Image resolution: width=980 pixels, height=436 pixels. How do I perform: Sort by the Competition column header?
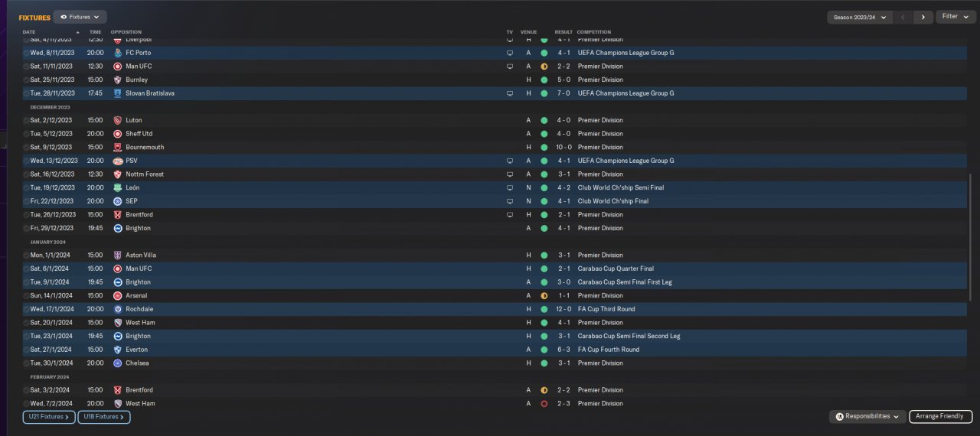coord(593,32)
